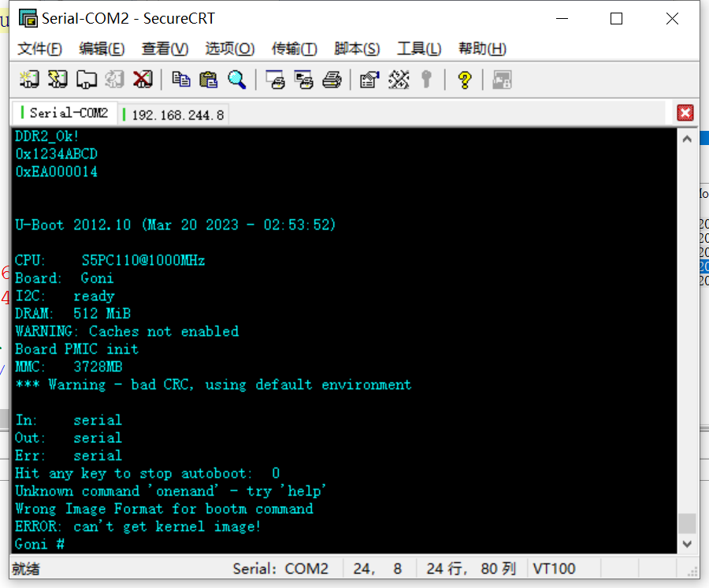This screenshot has height=588, width=709.
Task: Click the terminal scrollbar up arrow
Action: pos(687,139)
